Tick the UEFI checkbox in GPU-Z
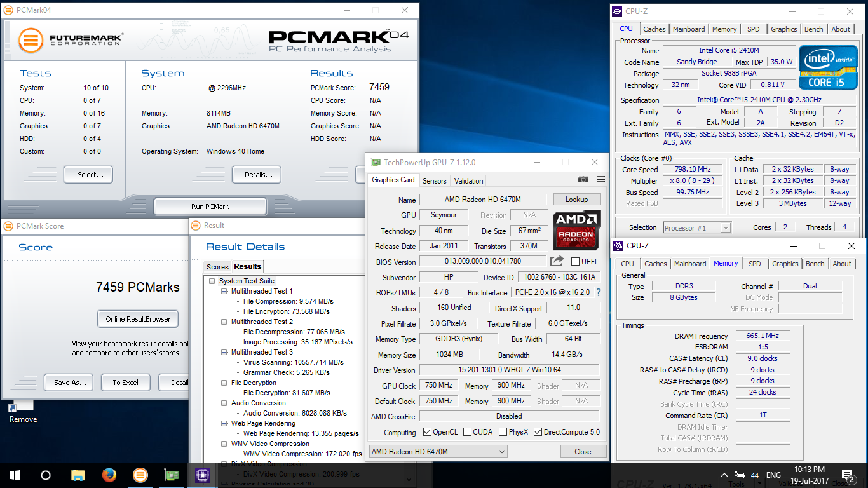This screenshot has height=488, width=868. tap(575, 261)
